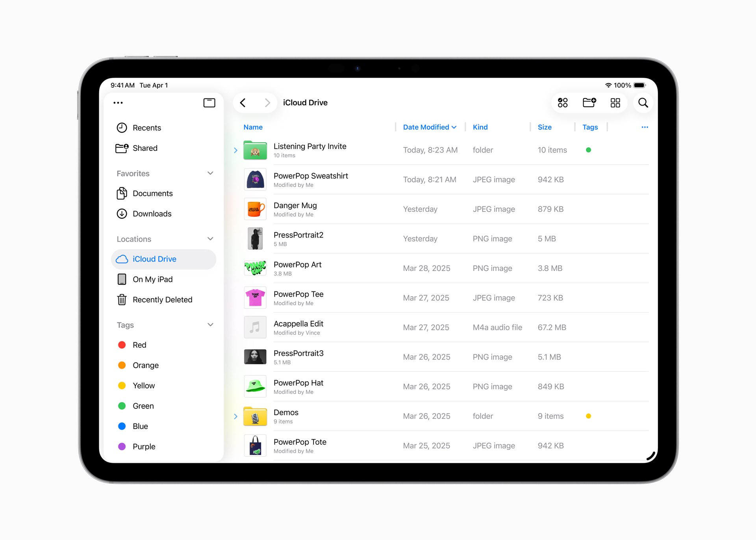Open Recently Deleted from the sidebar
Image resolution: width=756 pixels, height=540 pixels.
point(163,299)
